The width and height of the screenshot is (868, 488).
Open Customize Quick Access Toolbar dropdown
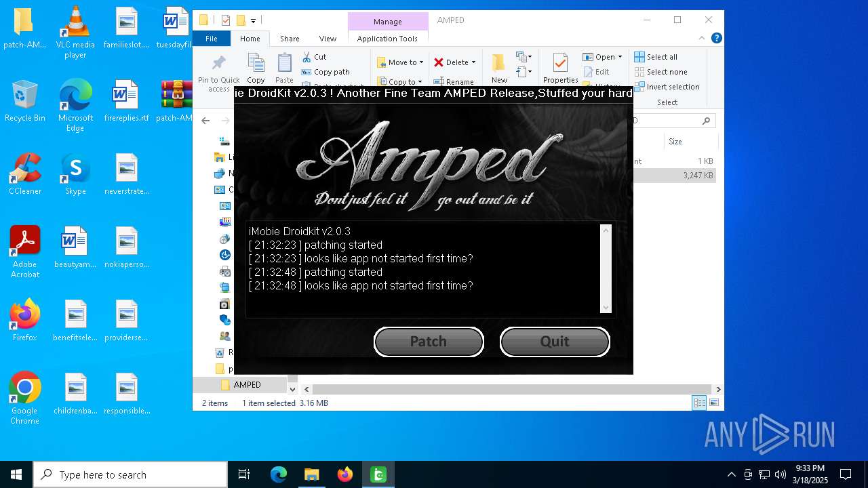(253, 20)
